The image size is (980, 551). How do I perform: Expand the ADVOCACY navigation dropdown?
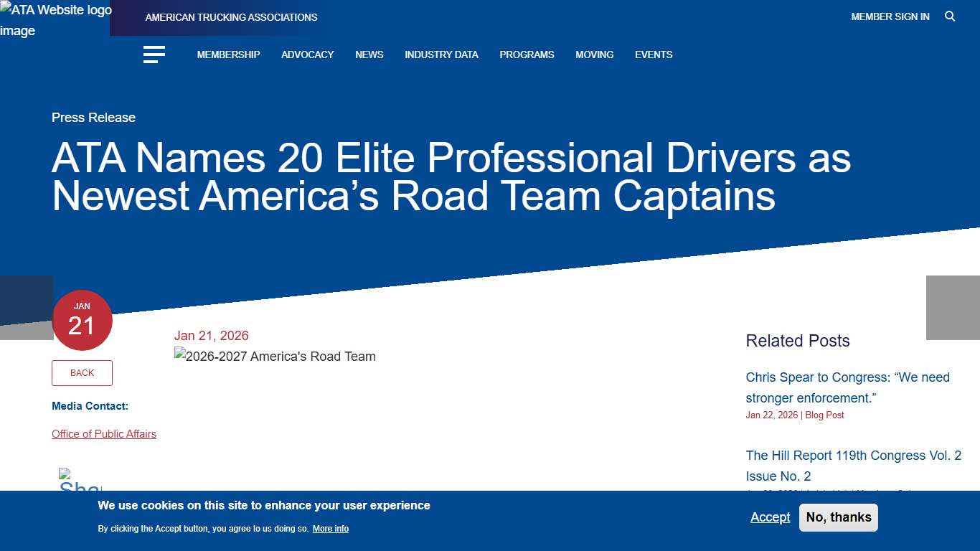click(307, 55)
